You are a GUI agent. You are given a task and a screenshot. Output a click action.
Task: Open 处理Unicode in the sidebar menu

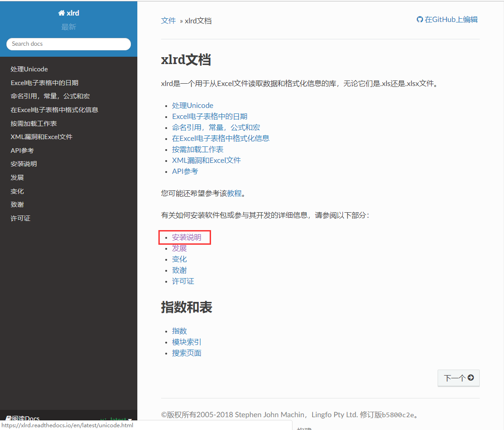pos(29,69)
